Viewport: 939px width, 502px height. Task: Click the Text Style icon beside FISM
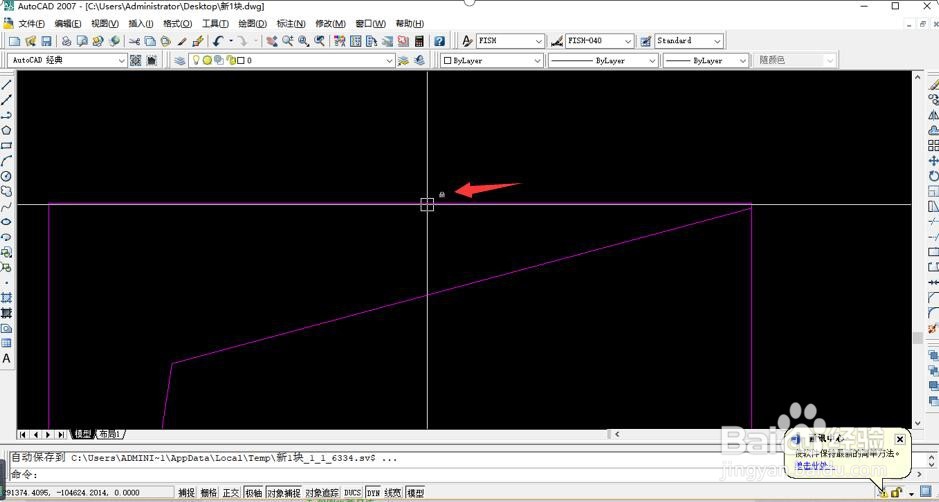point(468,41)
